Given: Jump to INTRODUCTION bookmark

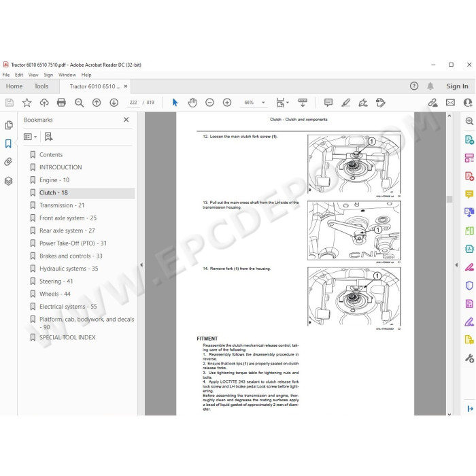Looking at the screenshot, I should pyautogui.click(x=61, y=167).
